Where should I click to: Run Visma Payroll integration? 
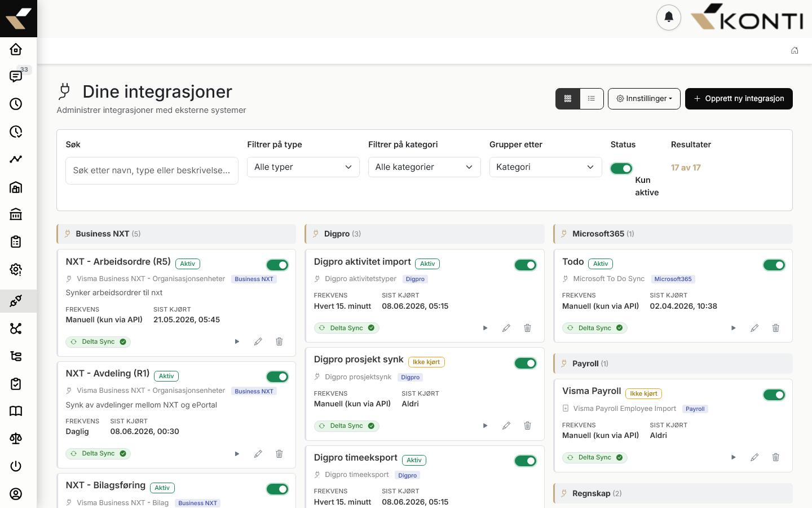[733, 457]
